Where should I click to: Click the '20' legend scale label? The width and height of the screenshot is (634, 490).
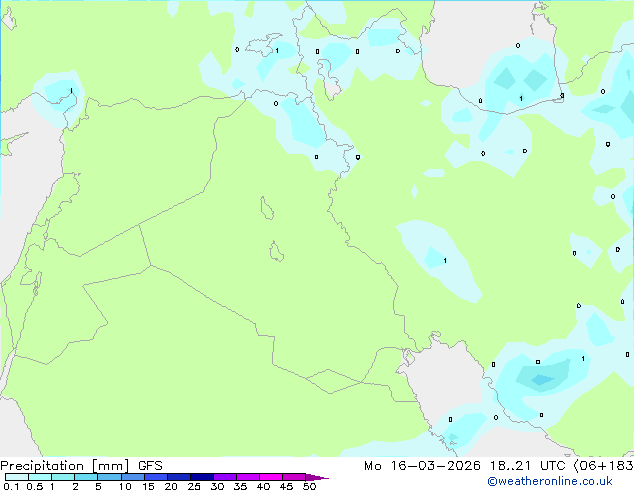pyautogui.click(x=171, y=486)
